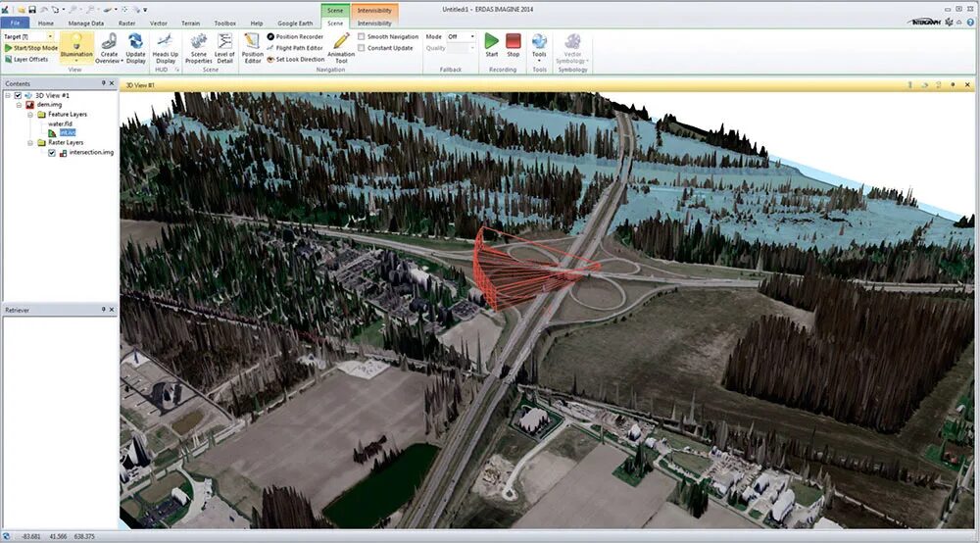
Task: Open the File menu
Action: point(15,24)
